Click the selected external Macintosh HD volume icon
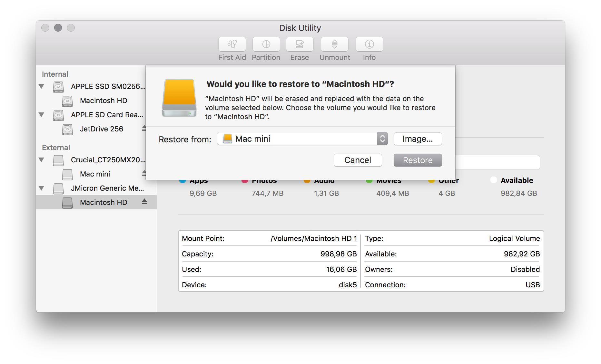Viewport: 601px width, 364px height. (67, 203)
